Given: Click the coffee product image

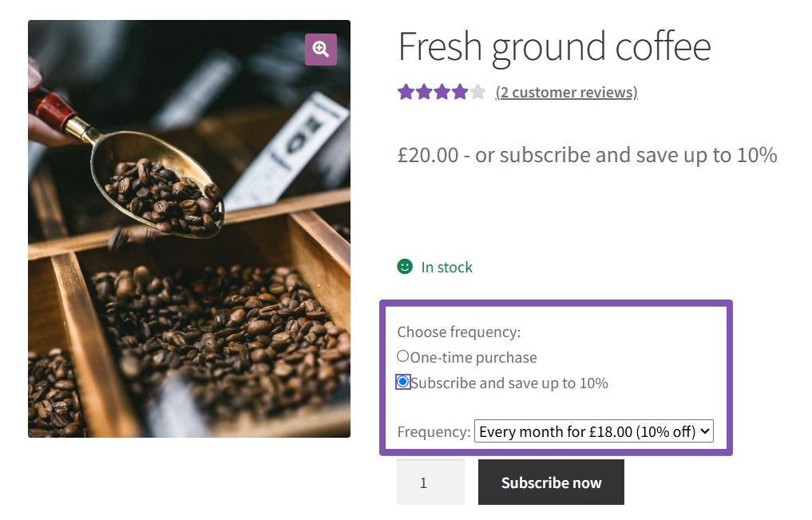Looking at the screenshot, I should point(188,228).
